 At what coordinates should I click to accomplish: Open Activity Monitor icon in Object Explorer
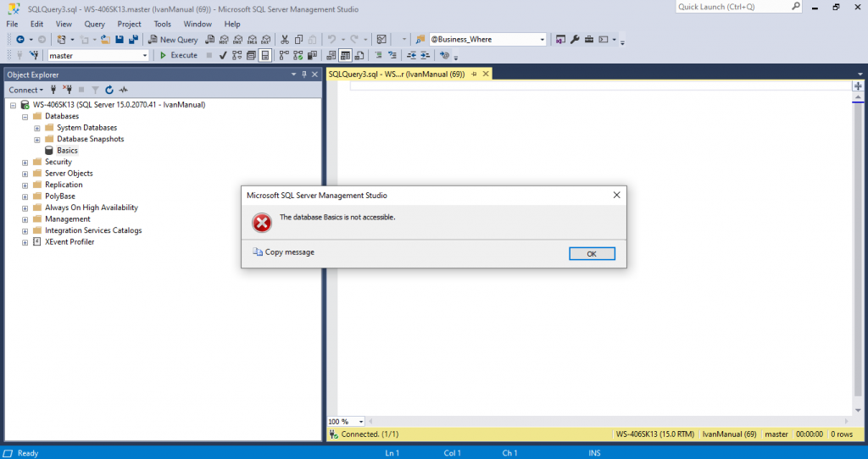(x=124, y=90)
